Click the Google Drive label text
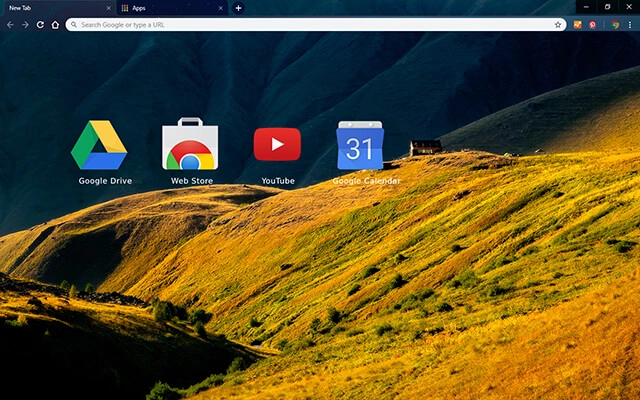Viewport: 640px width, 400px height. tap(105, 181)
